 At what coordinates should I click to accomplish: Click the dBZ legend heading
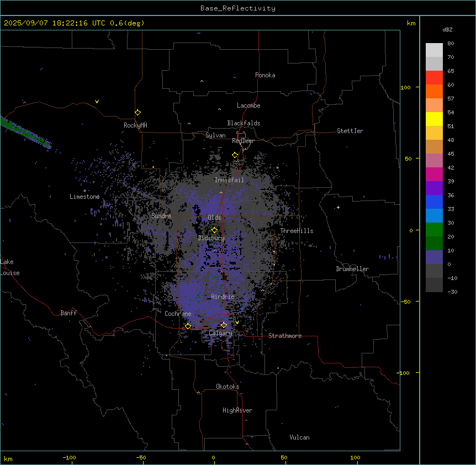(x=447, y=29)
